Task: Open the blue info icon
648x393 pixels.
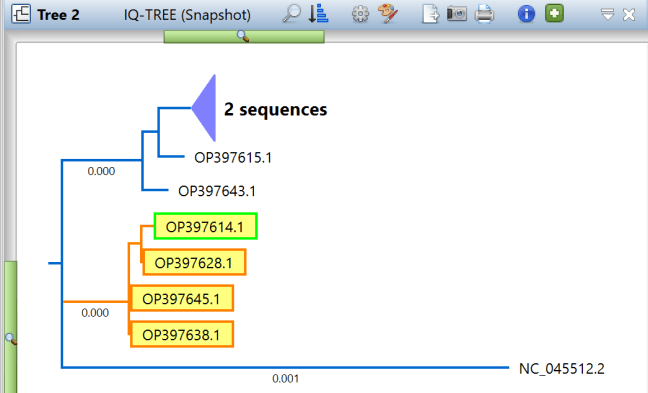Action: [526, 14]
